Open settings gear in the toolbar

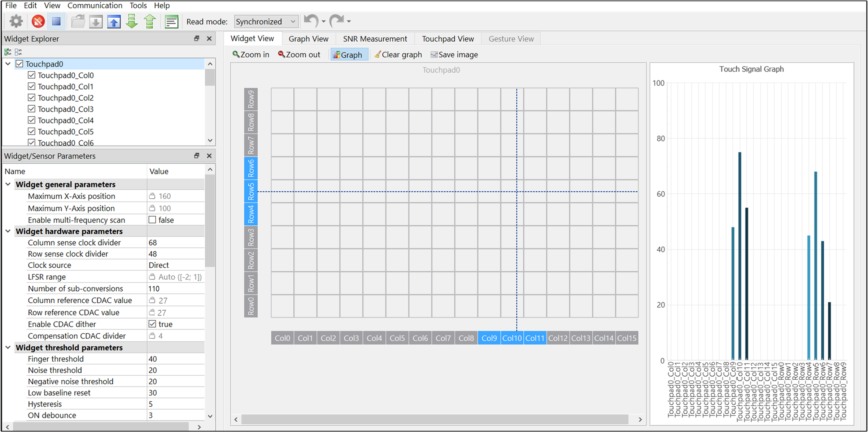(16, 21)
